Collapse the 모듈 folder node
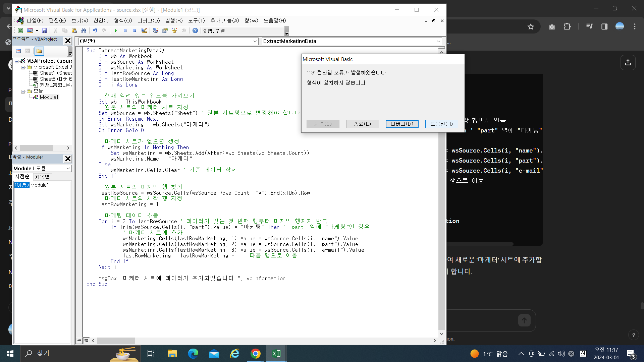The height and width of the screenshot is (362, 644). click(x=23, y=91)
